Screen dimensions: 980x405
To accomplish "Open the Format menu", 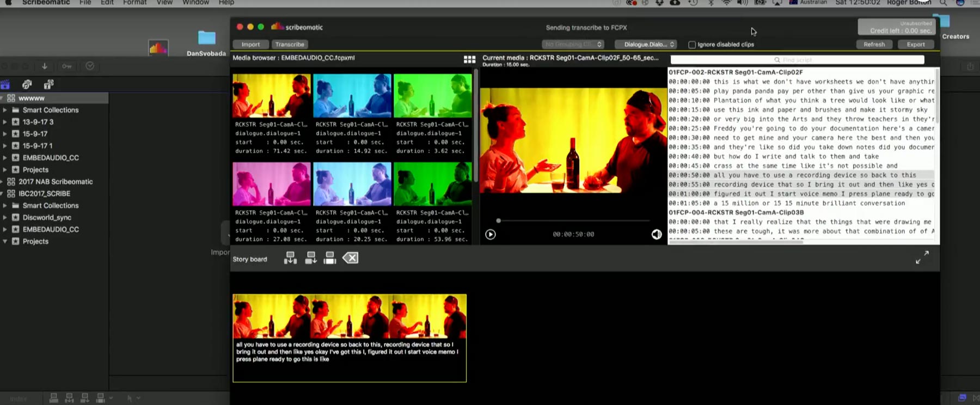I will (x=134, y=3).
